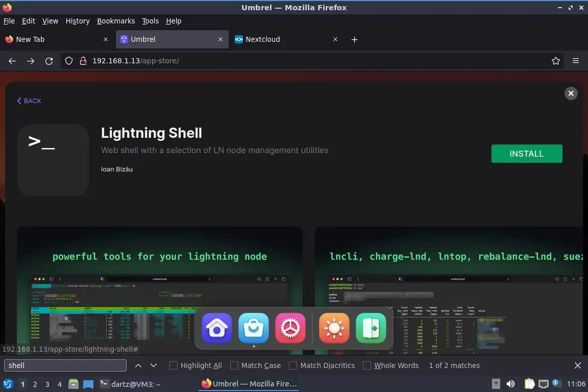This screenshot has height=392, width=588.
Task: Switch to workspace 1
Action: point(22,384)
